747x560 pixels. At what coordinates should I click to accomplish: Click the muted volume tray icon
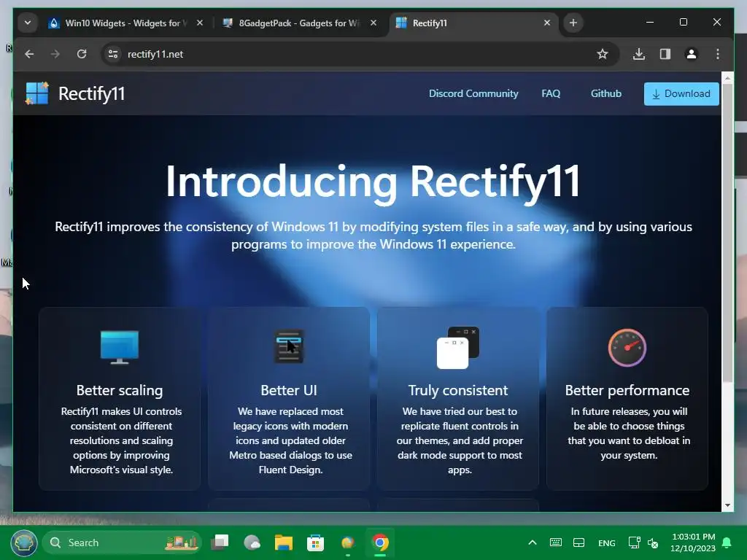pos(653,542)
